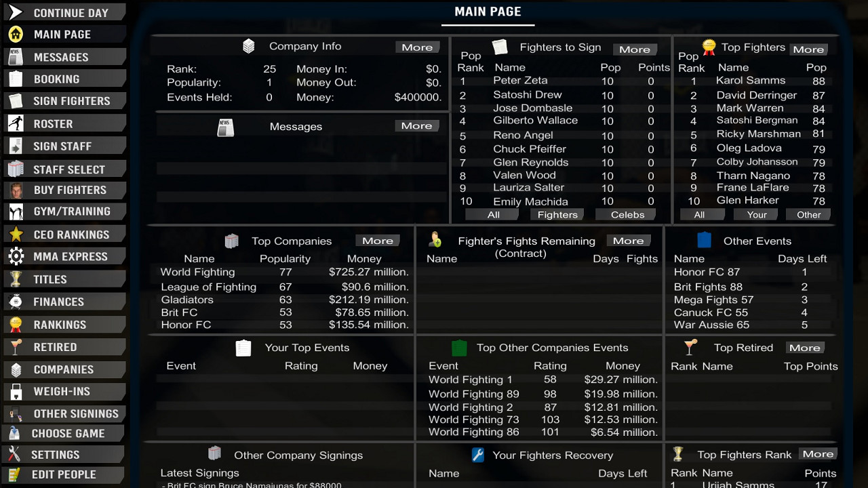This screenshot has height=488, width=868.
Task: Filter Top Fighters by Other
Action: (808, 215)
